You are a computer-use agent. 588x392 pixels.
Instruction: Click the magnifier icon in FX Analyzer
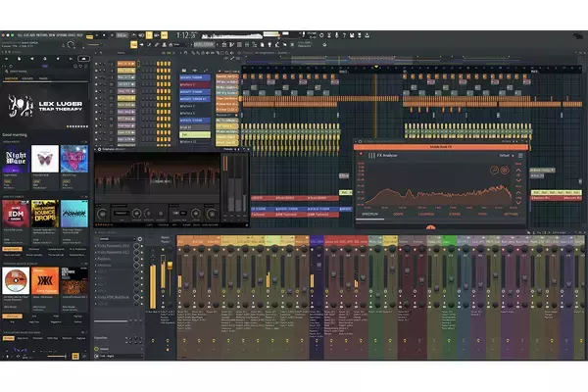(x=497, y=170)
